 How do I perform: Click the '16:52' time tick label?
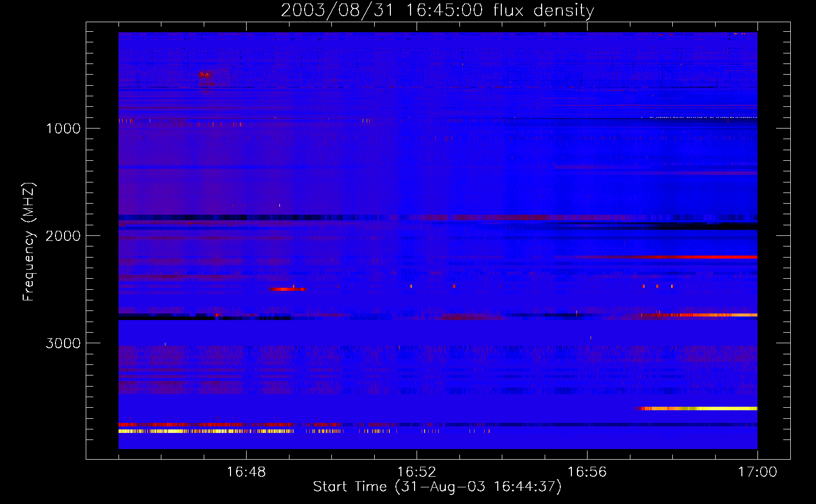(417, 472)
